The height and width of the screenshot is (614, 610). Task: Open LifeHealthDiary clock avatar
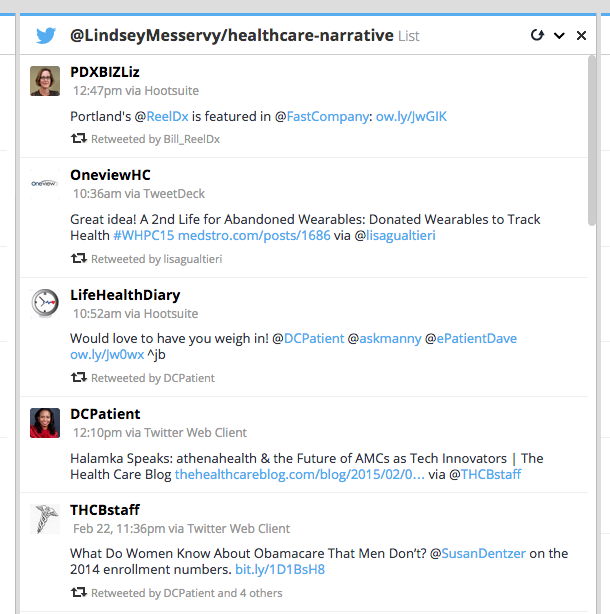45,303
